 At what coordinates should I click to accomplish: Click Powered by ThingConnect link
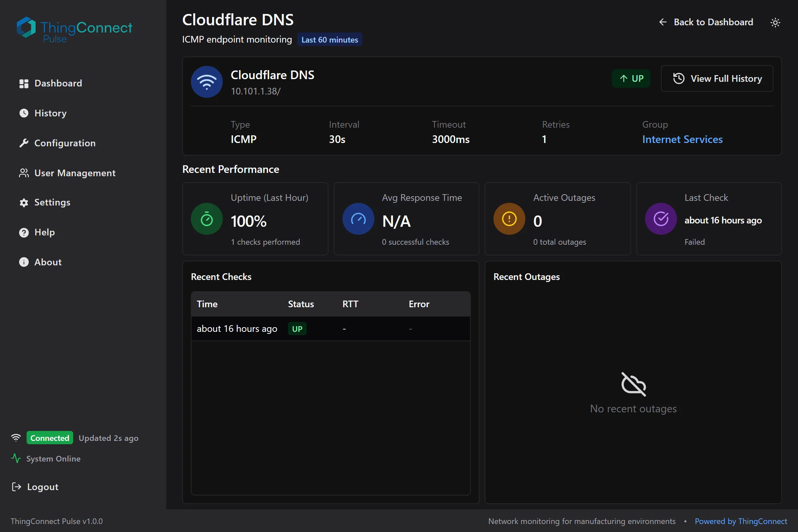740,521
